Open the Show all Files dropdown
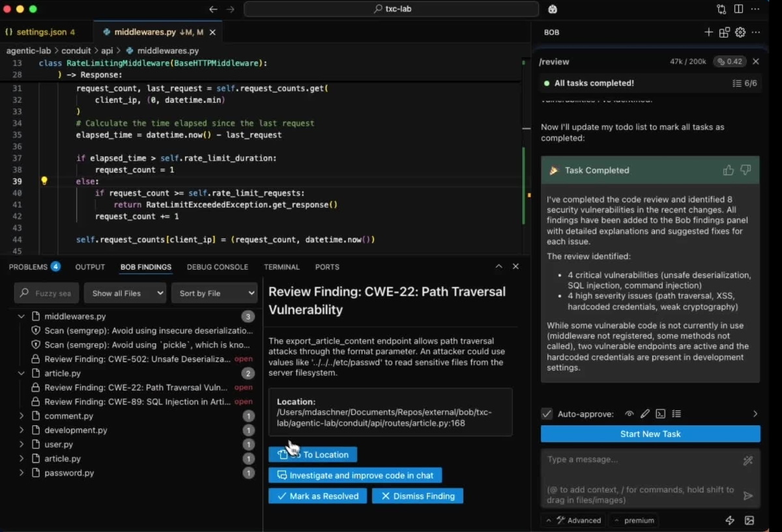Viewport: 782px width, 532px height. [125, 294]
